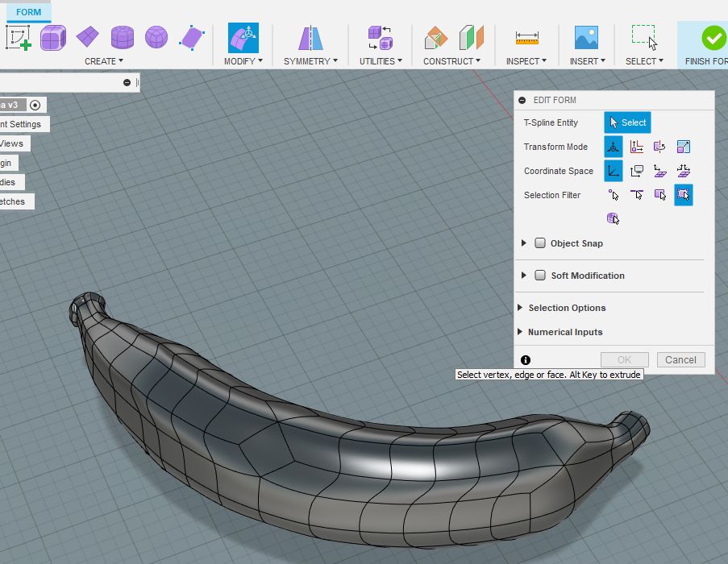Open the CREATE dropdown menu
This screenshot has width=728, height=564.
[104, 61]
